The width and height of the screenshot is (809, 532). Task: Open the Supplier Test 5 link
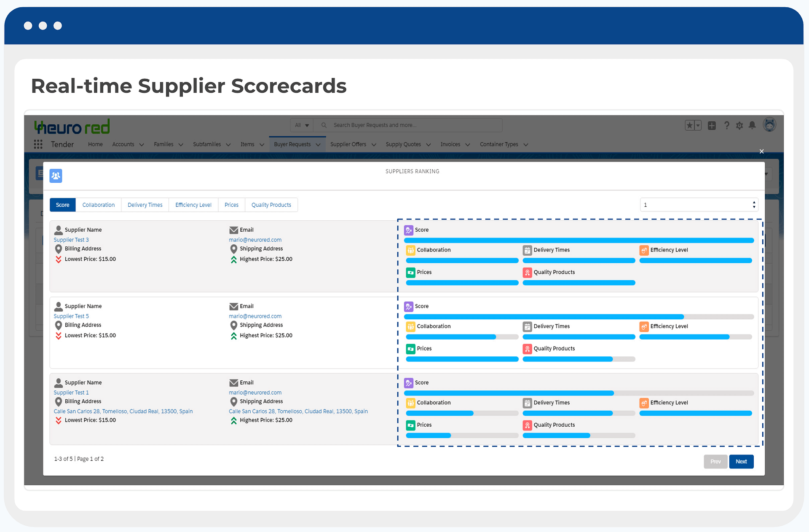click(71, 316)
